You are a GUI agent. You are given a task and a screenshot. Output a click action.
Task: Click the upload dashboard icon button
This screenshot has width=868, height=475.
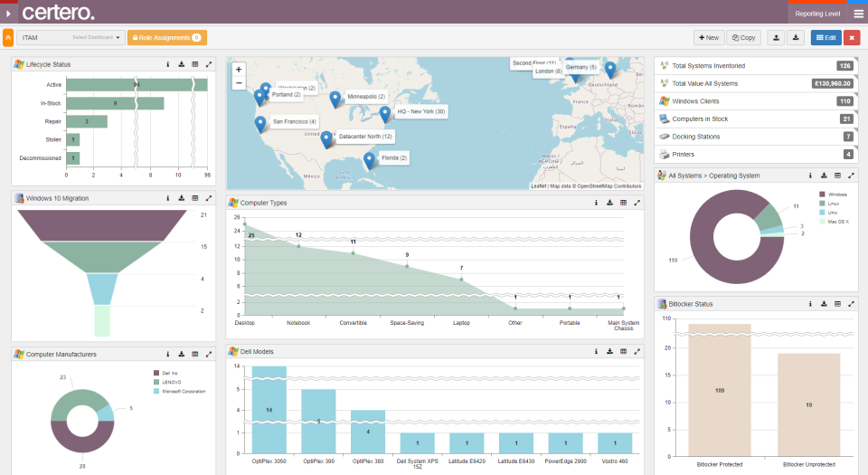[x=776, y=38]
